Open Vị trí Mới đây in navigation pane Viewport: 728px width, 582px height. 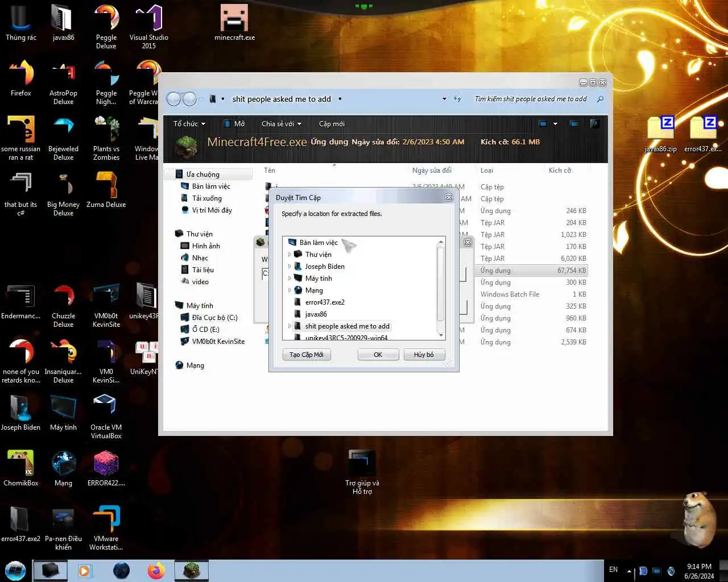point(212,210)
